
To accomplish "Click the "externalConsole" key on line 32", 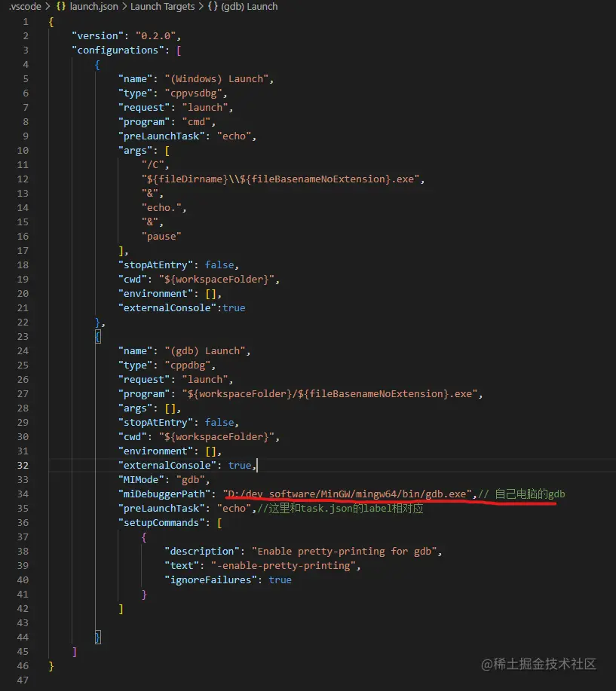I will (167, 466).
